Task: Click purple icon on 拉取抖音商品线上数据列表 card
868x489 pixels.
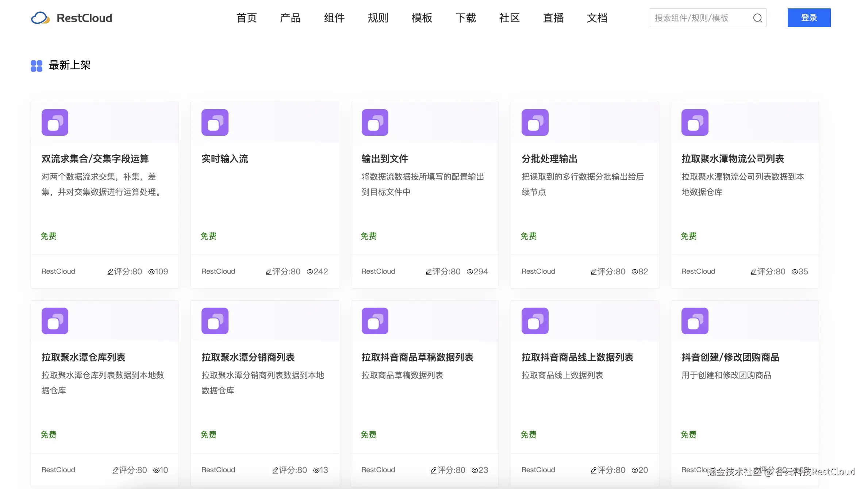Action: pos(535,321)
